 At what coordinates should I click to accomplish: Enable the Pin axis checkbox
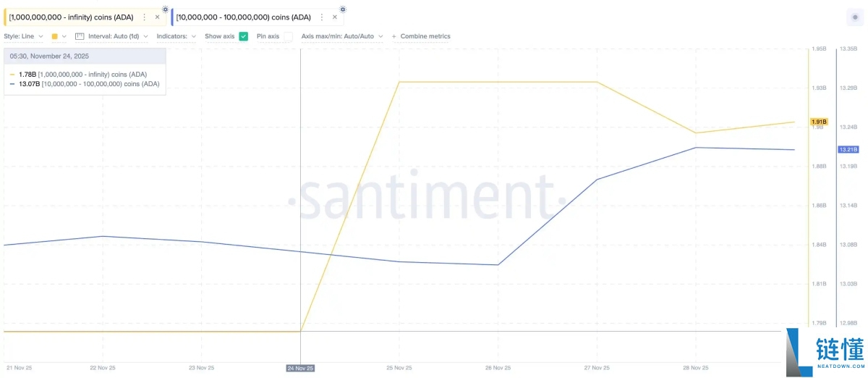(288, 36)
